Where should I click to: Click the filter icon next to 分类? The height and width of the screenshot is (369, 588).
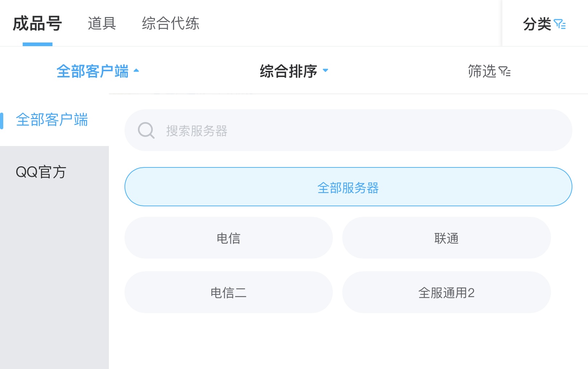point(560,24)
